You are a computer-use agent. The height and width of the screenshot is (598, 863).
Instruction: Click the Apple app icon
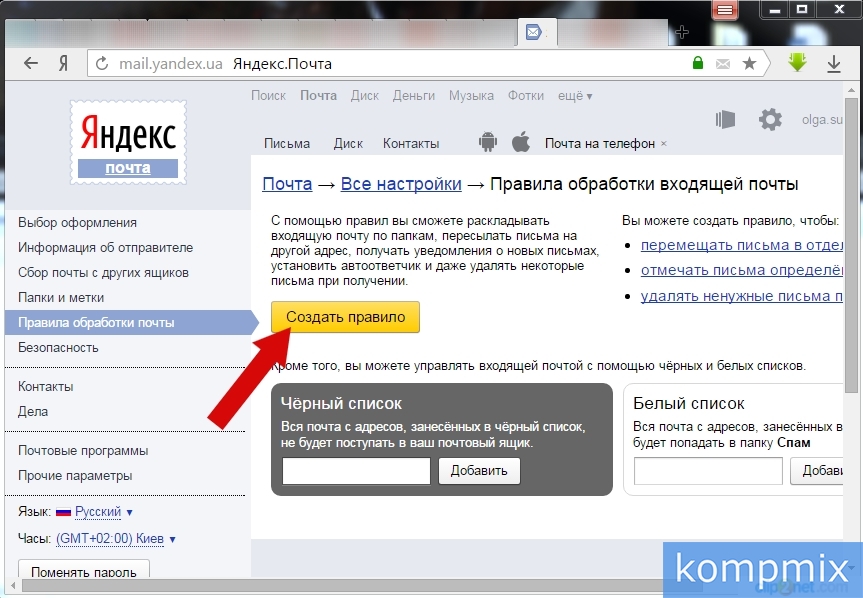(x=521, y=142)
